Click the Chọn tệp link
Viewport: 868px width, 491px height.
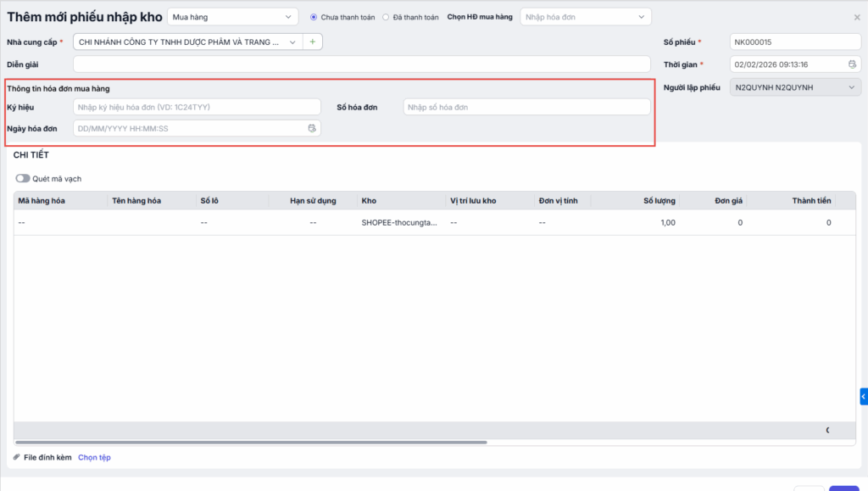[x=94, y=457]
